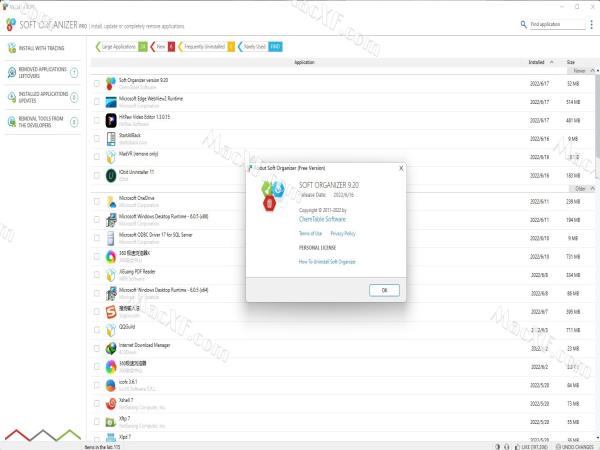This screenshot has height=450, width=600.
Task: Select the Microsoft Windows Desktop Runtime (x64) row
Action: [x=343, y=293]
